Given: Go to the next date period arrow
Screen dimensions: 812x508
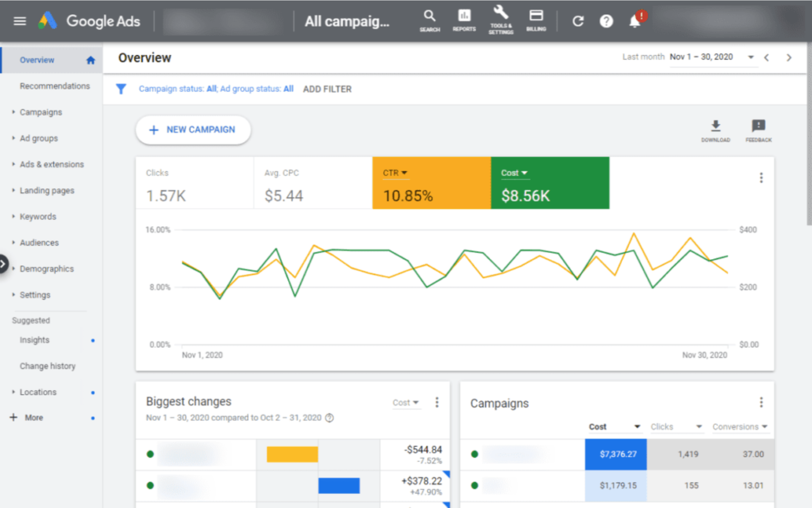Looking at the screenshot, I should pyautogui.click(x=789, y=58).
